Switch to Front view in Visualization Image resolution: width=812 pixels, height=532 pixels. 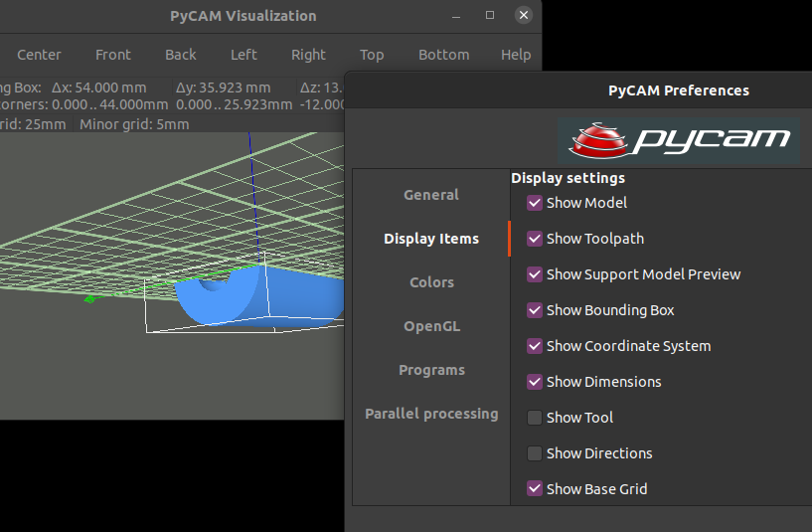pos(113,55)
